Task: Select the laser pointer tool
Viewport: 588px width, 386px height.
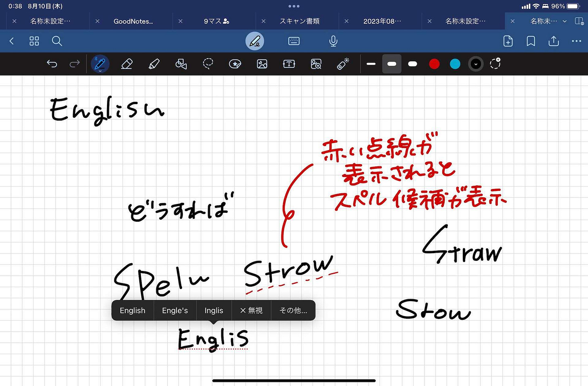Action: click(x=343, y=63)
